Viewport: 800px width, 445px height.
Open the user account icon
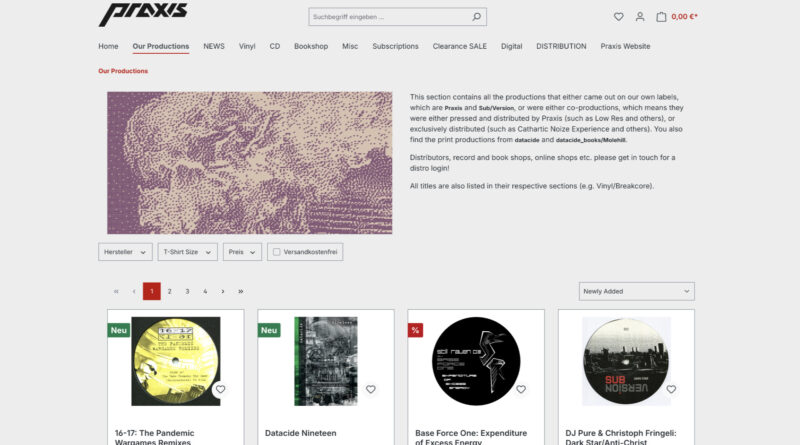pos(640,17)
